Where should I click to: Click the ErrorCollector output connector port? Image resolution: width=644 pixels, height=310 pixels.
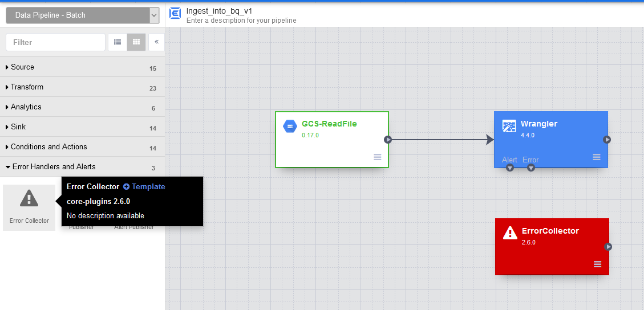point(608,247)
